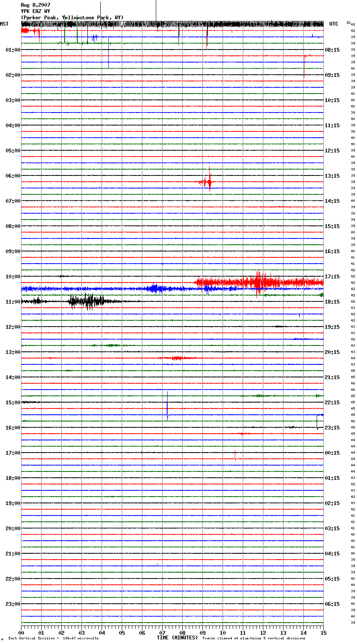This screenshot has width=357, height=644.
Task: Select the "13:00" MST hour label
Action: click(13, 352)
